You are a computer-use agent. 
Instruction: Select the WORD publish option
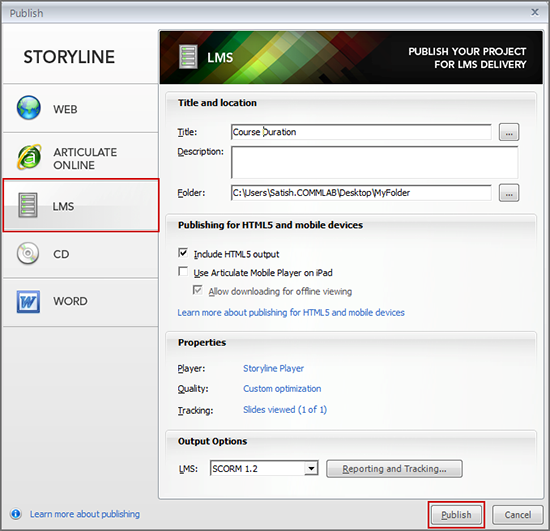point(81,302)
